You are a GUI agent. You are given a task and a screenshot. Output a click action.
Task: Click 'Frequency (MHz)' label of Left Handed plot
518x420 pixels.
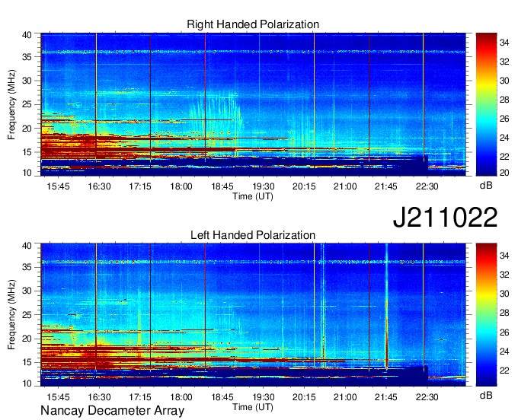(x=11, y=315)
